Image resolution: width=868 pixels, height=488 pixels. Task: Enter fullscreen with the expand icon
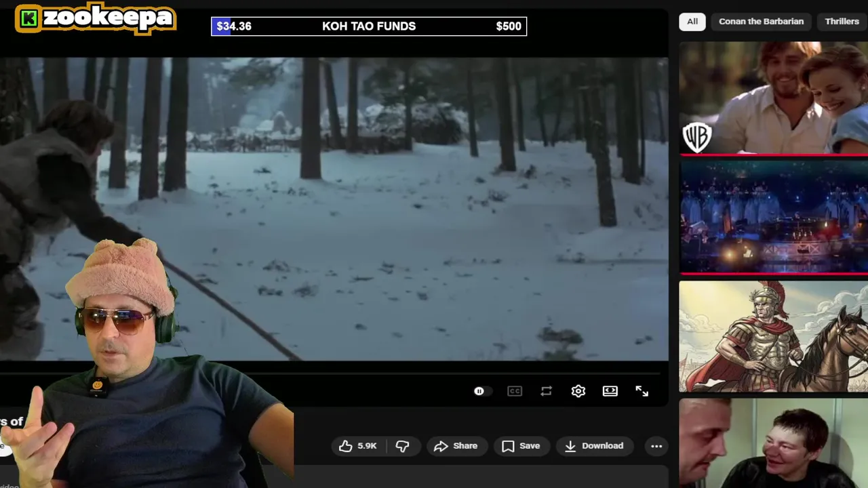pyautogui.click(x=642, y=391)
